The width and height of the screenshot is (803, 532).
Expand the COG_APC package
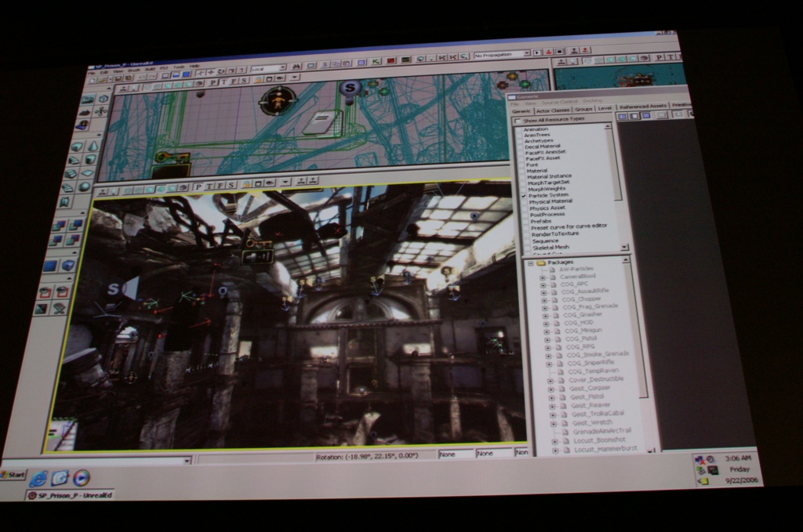click(543, 284)
